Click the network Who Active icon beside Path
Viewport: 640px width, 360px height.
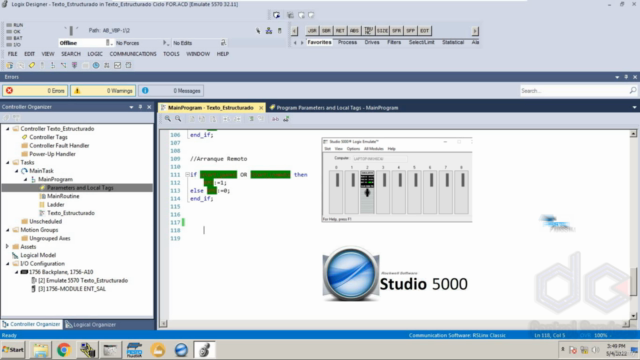pyautogui.click(x=269, y=31)
